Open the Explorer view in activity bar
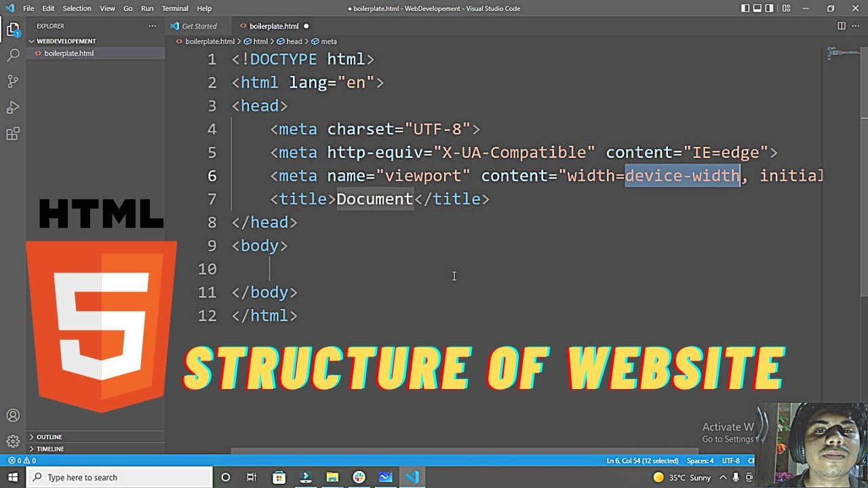Image resolution: width=868 pixels, height=488 pixels. coord(13,29)
